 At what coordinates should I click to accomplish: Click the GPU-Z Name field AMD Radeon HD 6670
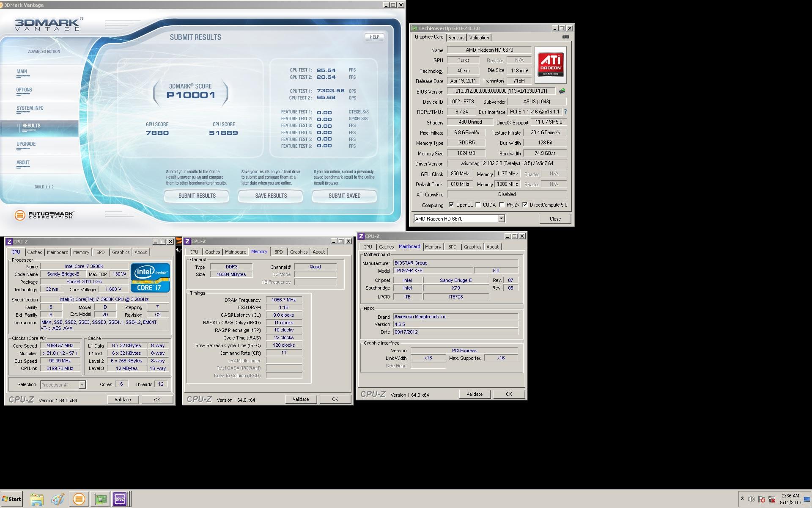[489, 50]
